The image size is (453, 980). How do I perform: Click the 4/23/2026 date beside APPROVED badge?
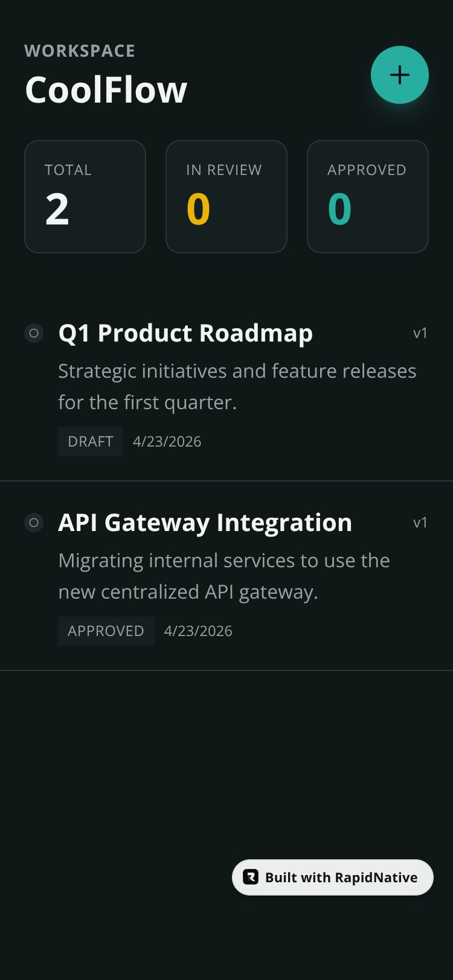(198, 631)
